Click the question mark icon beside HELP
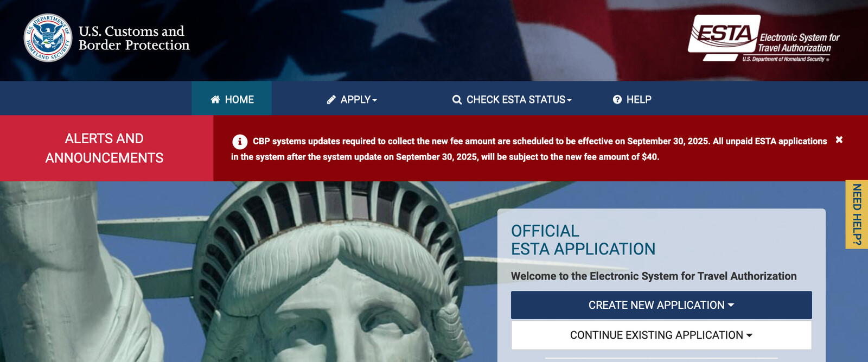This screenshot has height=362, width=868. coord(617,99)
